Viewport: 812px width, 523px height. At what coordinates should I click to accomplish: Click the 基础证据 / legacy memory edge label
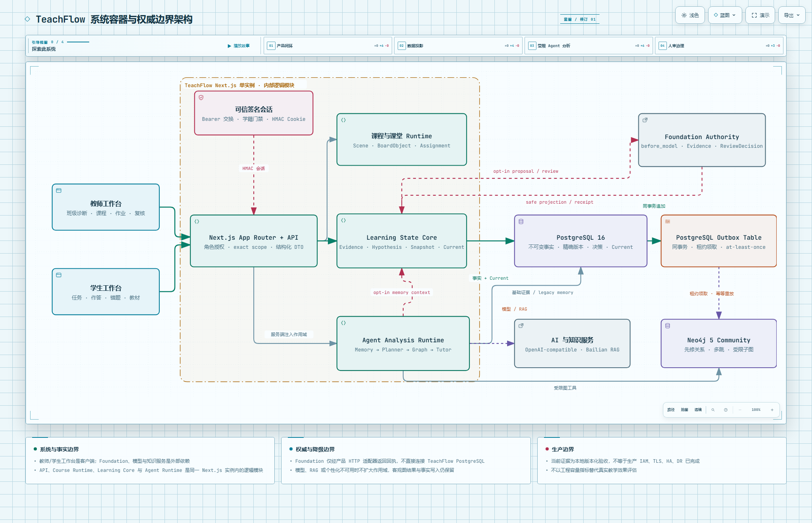pyautogui.click(x=542, y=292)
